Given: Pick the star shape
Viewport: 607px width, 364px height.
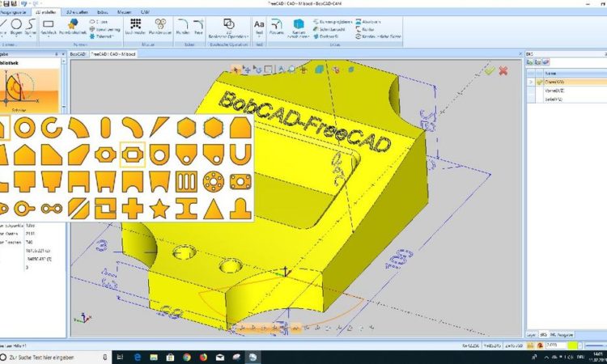Looking at the screenshot, I should click(x=159, y=209).
